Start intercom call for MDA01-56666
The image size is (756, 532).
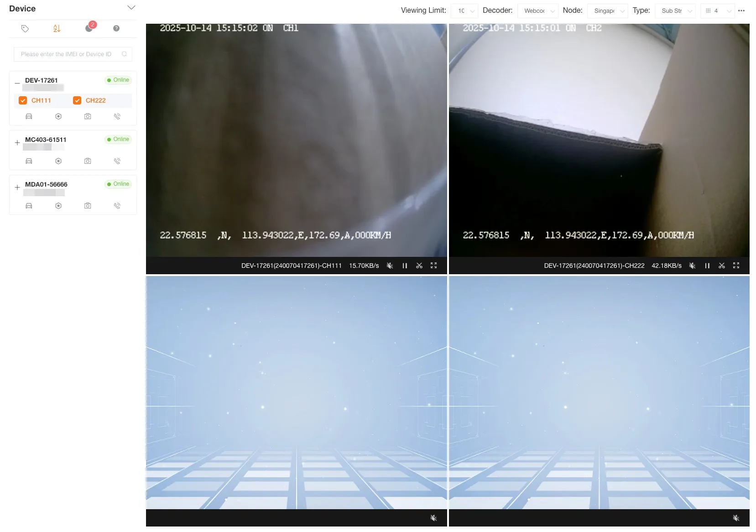(117, 206)
